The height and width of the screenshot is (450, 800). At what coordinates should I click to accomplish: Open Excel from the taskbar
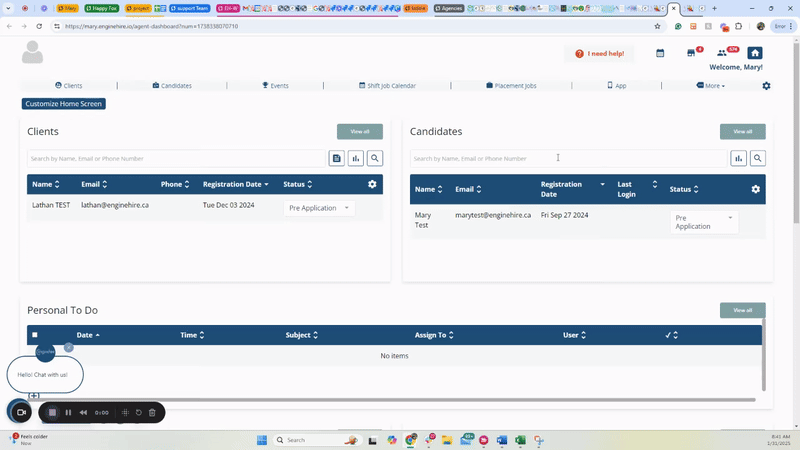pos(520,440)
